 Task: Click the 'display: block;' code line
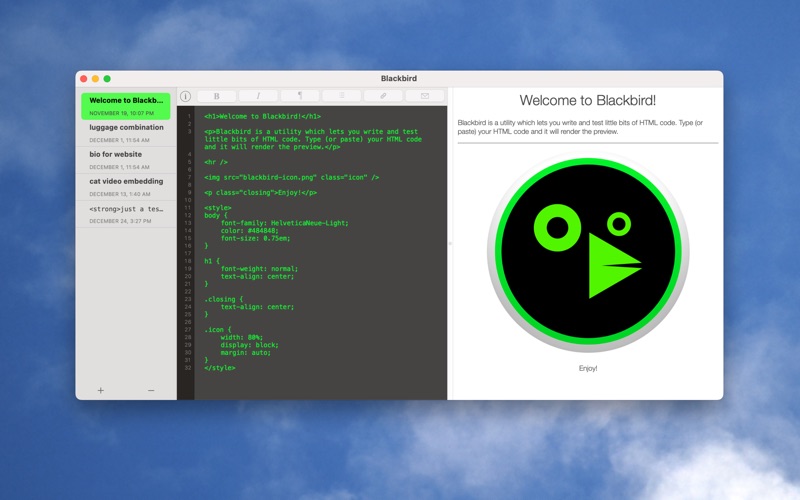pyautogui.click(x=249, y=345)
